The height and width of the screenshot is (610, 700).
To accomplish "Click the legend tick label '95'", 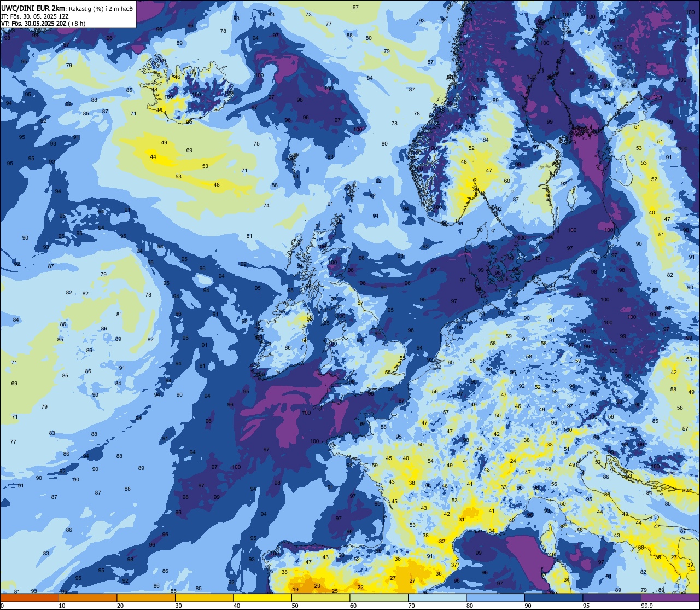I will 586,606.
